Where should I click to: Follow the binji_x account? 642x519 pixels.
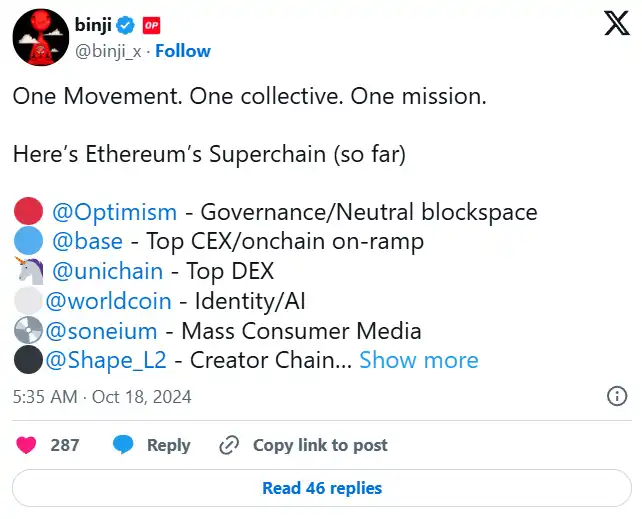[183, 51]
